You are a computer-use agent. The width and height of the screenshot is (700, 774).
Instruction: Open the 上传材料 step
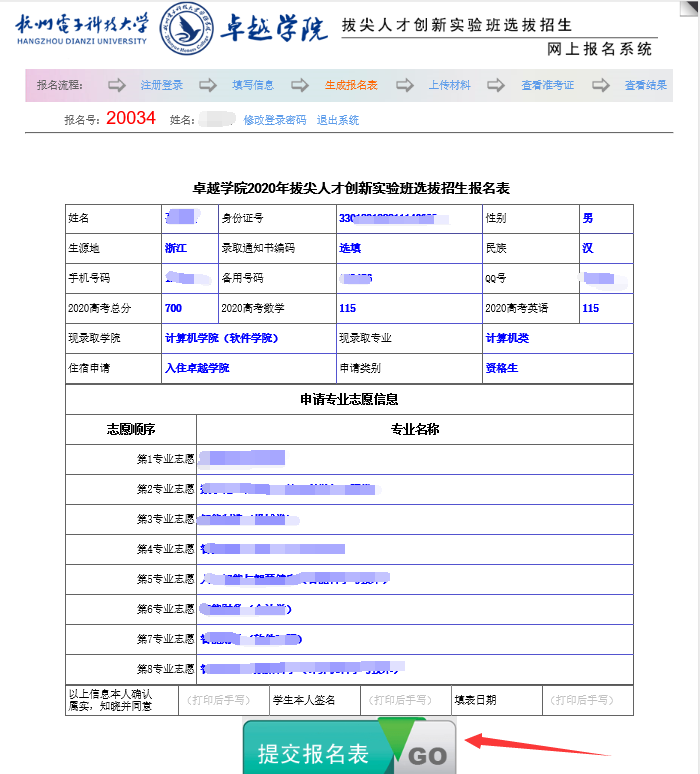click(x=449, y=85)
